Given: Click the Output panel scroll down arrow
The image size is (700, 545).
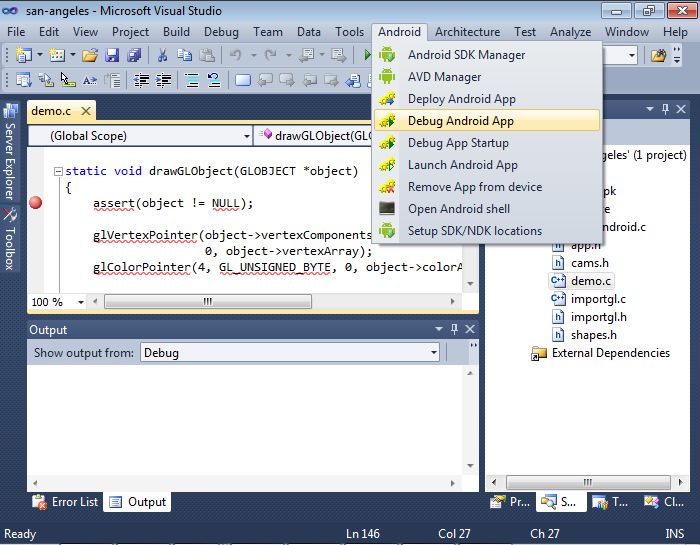Looking at the screenshot, I should pyautogui.click(x=470, y=466).
